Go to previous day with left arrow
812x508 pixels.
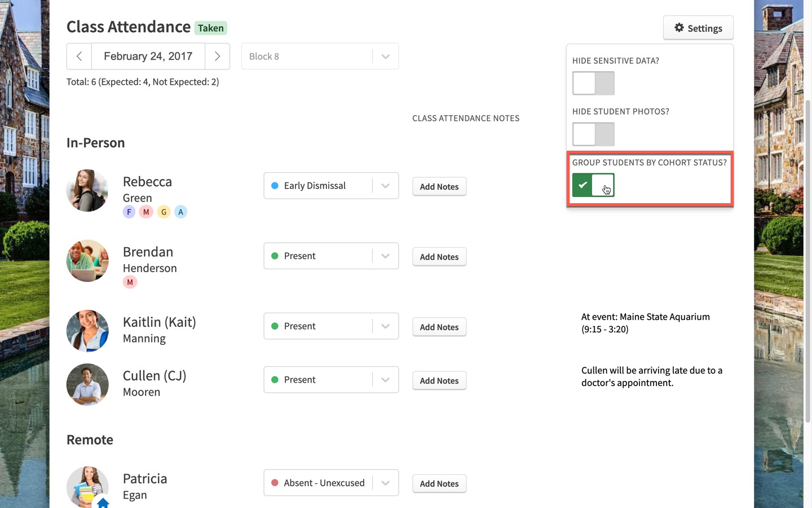[79, 56]
